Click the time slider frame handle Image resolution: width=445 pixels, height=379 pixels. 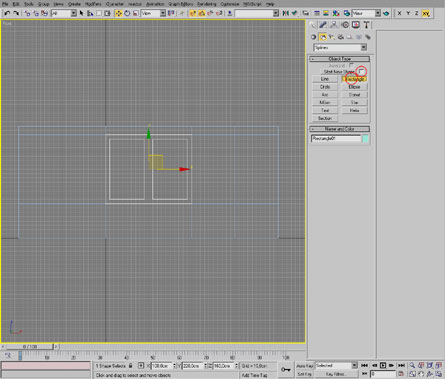pyautogui.click(x=30, y=346)
